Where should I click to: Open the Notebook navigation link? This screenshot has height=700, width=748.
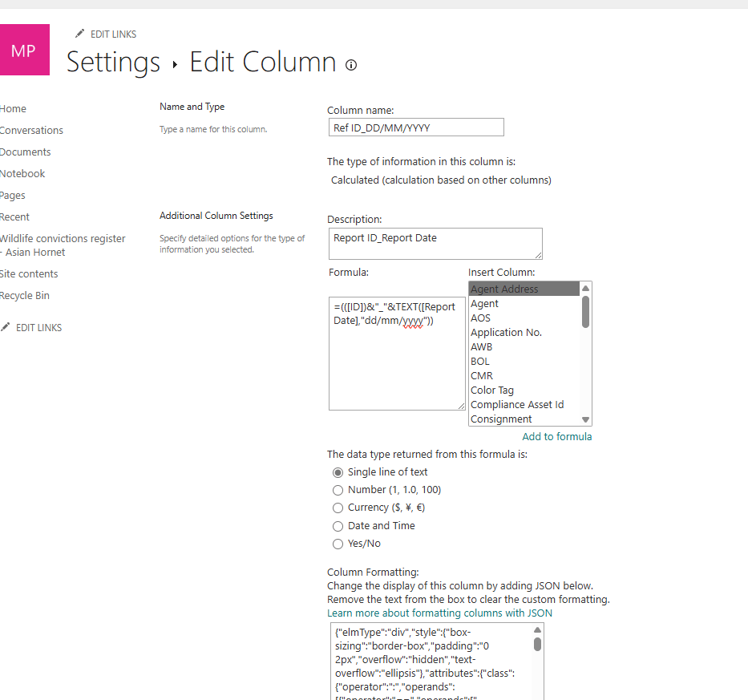(x=22, y=174)
